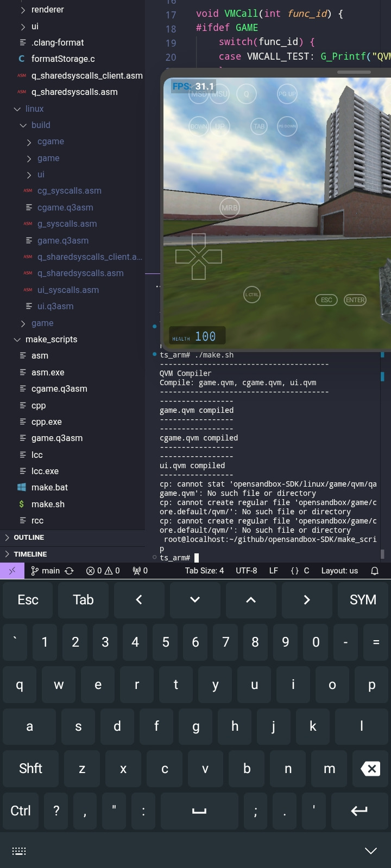Tap the Esc key on keyboard
This screenshot has height=868, width=391.
coord(28,599)
